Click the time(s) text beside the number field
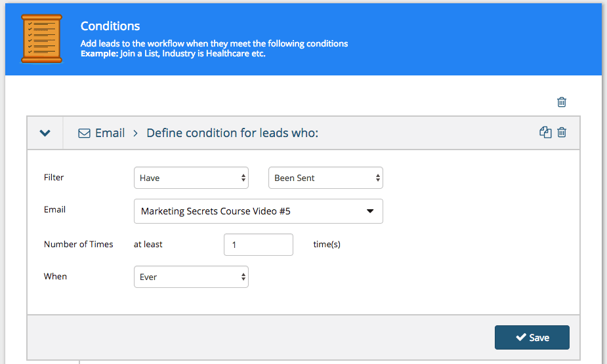 pos(327,244)
